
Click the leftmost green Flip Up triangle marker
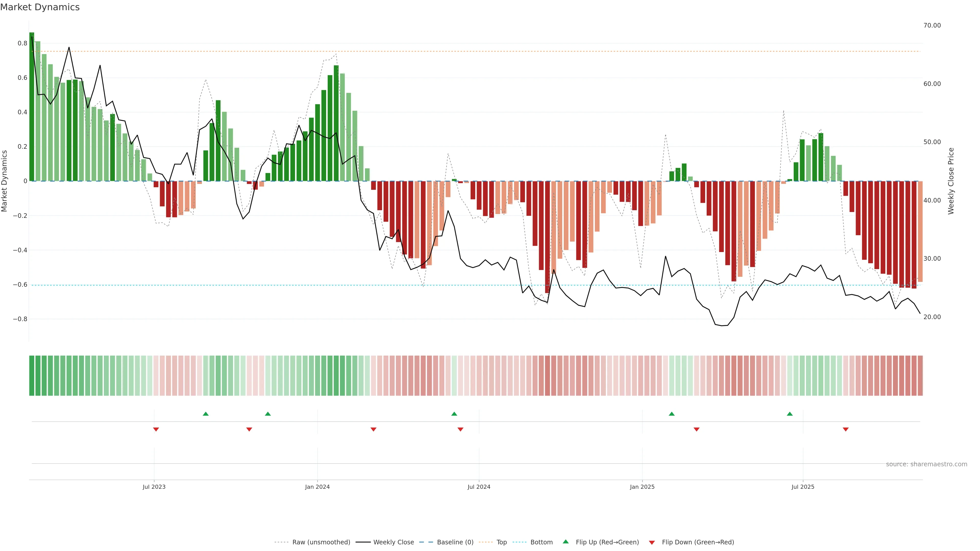tap(205, 414)
